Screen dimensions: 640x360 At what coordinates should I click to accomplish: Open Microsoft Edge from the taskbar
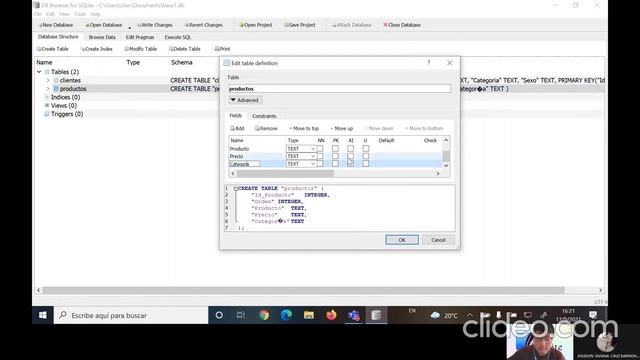tap(286, 315)
